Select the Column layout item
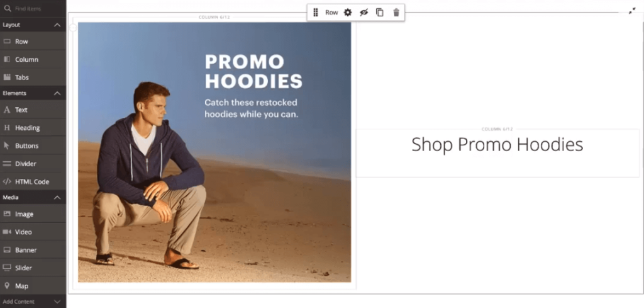Image resolution: width=644 pixels, height=308 pixels. (x=33, y=59)
